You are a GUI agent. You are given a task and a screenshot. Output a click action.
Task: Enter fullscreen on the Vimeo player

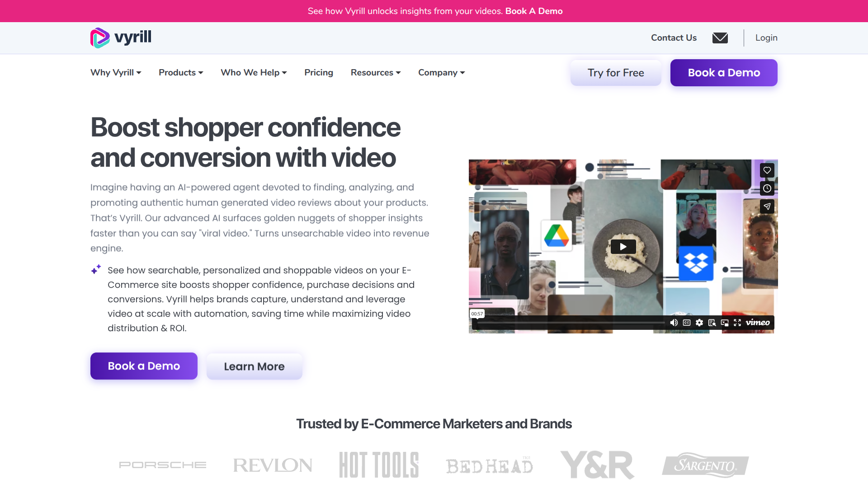pos(737,323)
